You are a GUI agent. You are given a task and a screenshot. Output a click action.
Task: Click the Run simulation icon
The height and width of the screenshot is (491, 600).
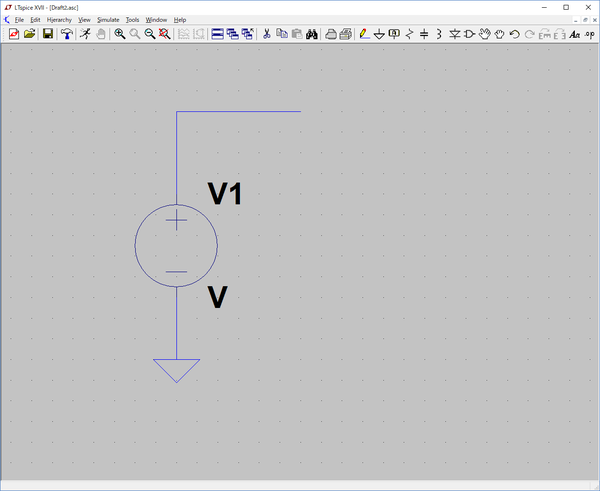coord(85,34)
